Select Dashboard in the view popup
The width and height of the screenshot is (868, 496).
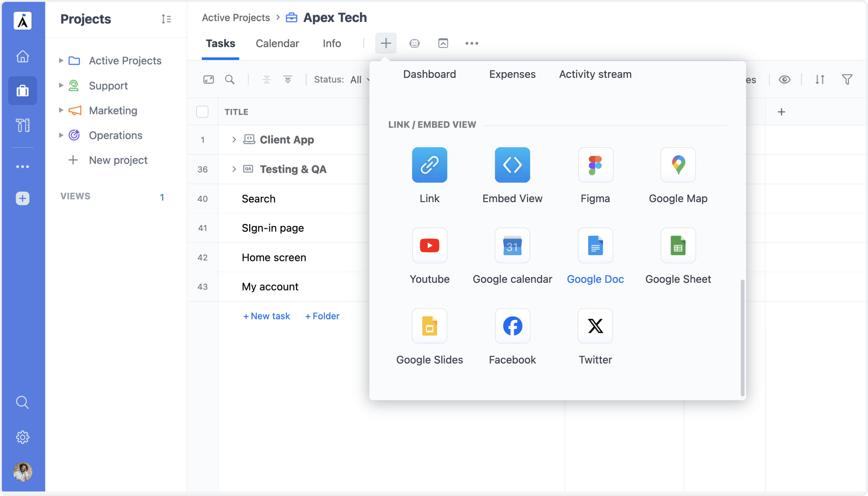pos(430,74)
